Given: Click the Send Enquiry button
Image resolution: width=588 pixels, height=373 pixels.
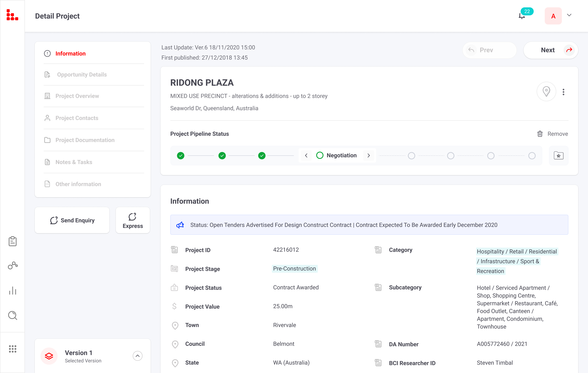Looking at the screenshot, I should [x=72, y=220].
